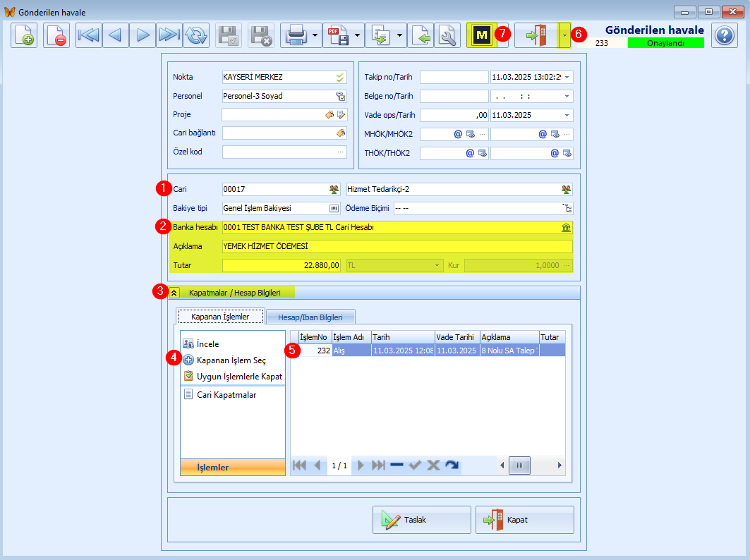Open the yellow exit dropdown arrow
Viewport: 750px width, 560px height.
(564, 35)
